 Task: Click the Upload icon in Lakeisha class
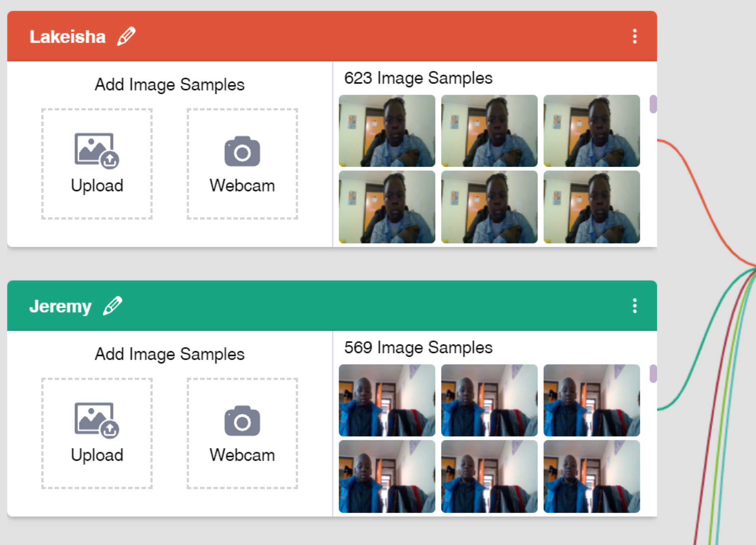tap(97, 151)
